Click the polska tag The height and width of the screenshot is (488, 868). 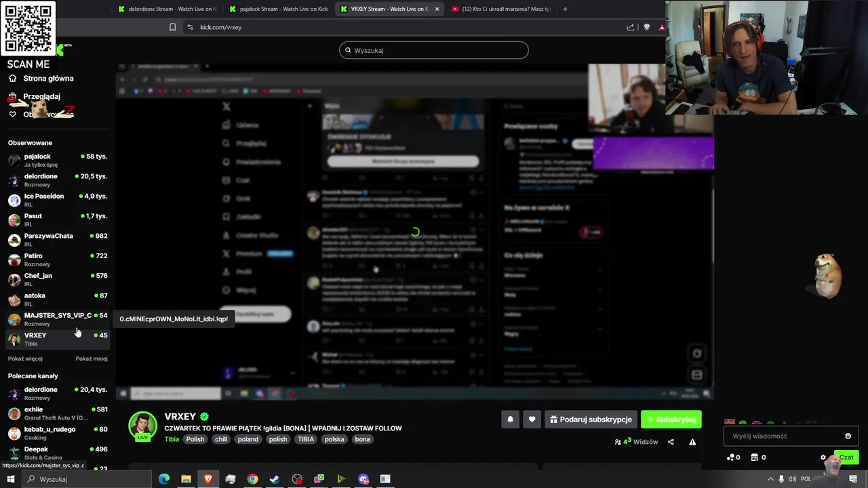(x=334, y=439)
